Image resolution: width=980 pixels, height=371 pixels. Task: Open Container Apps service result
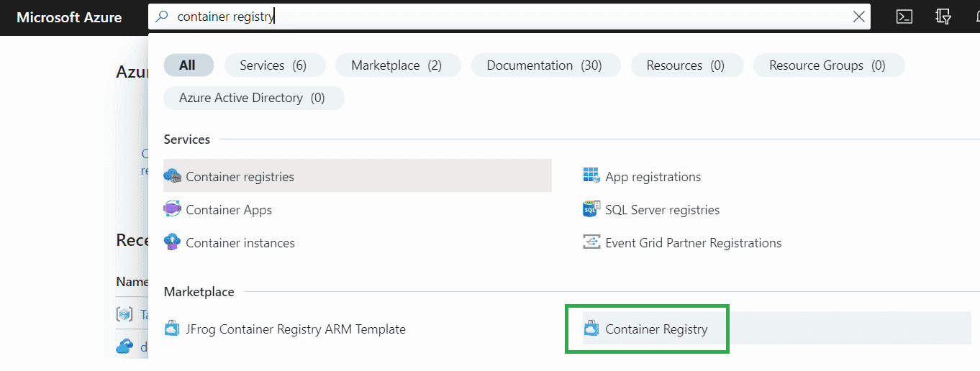tap(229, 210)
